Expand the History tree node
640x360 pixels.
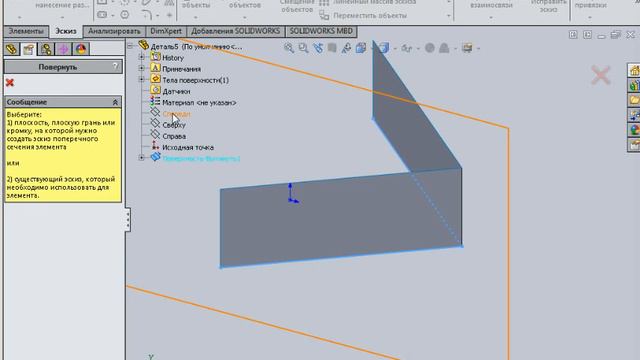pos(142,58)
